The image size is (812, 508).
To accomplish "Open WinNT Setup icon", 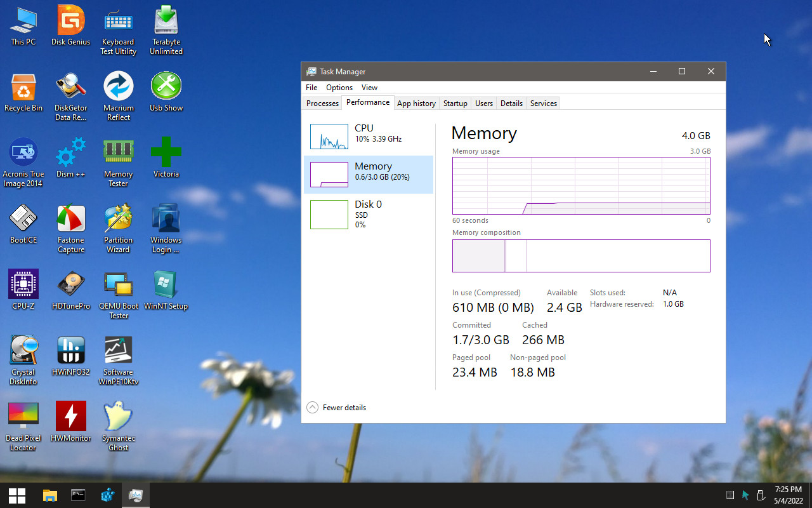I will (x=166, y=290).
